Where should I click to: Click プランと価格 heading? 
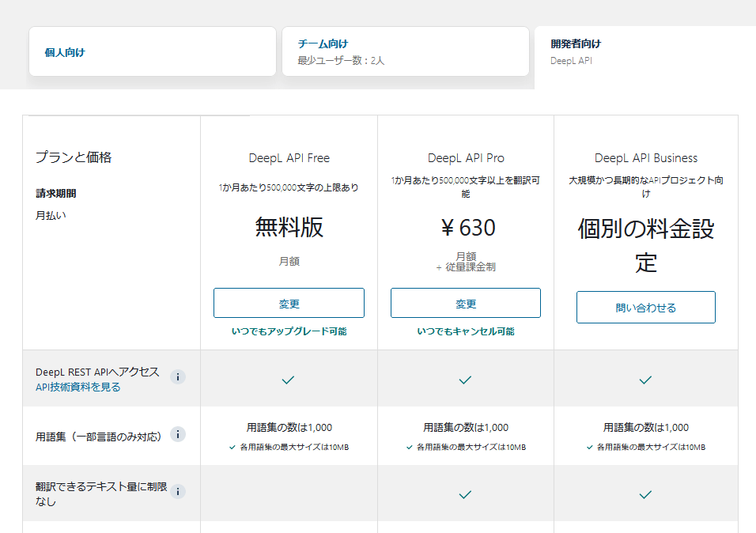[x=74, y=157]
